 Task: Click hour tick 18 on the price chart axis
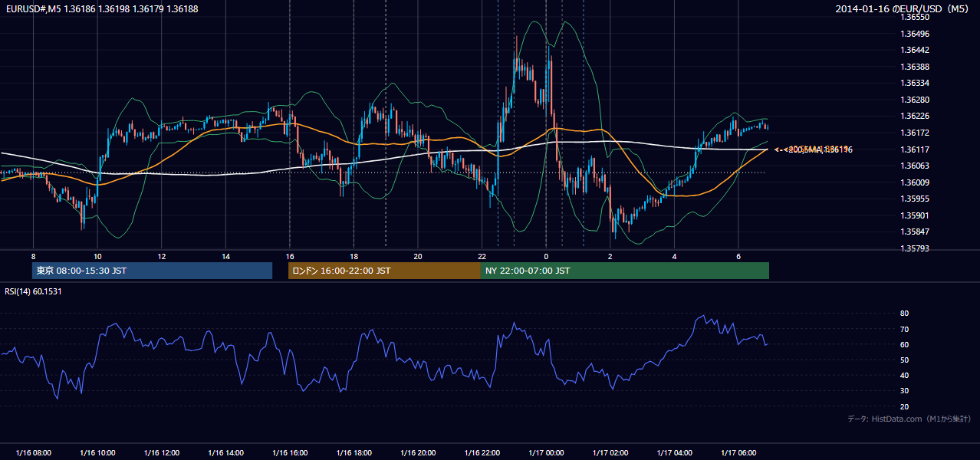354,256
